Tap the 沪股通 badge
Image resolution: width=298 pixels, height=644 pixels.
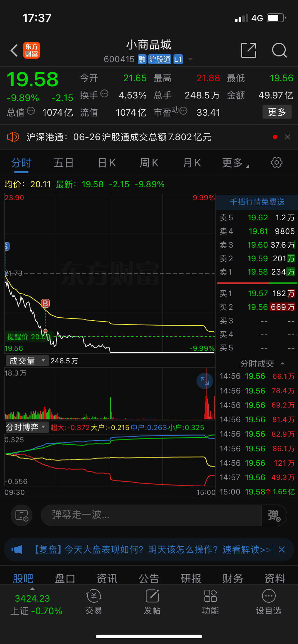[160, 59]
